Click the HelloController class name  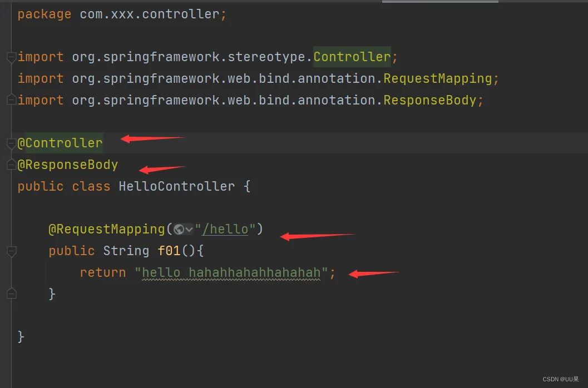coord(176,186)
